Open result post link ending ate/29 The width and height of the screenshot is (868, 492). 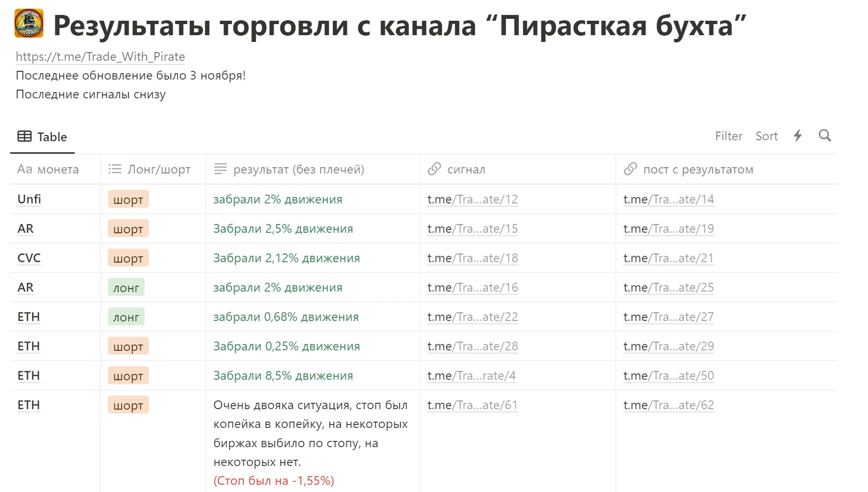(x=668, y=346)
